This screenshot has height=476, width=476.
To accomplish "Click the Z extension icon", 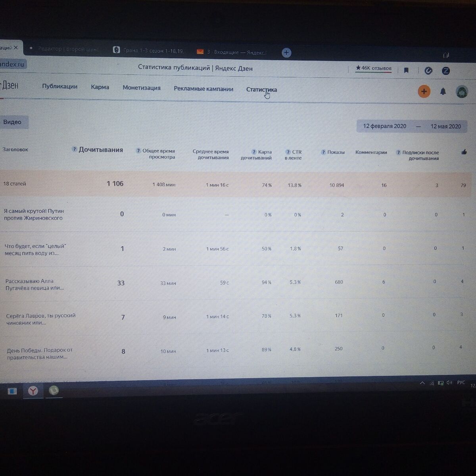I will coord(446,71).
